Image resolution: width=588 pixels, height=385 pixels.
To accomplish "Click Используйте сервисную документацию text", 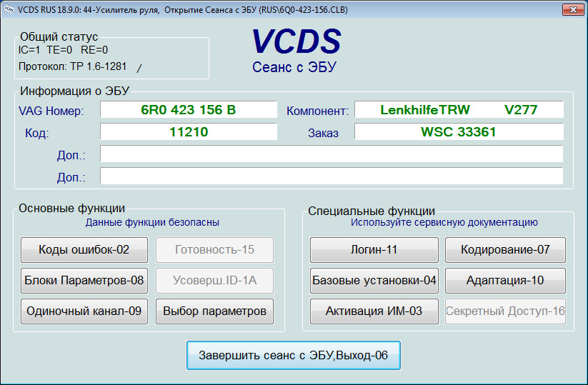I will pyautogui.click(x=444, y=222).
